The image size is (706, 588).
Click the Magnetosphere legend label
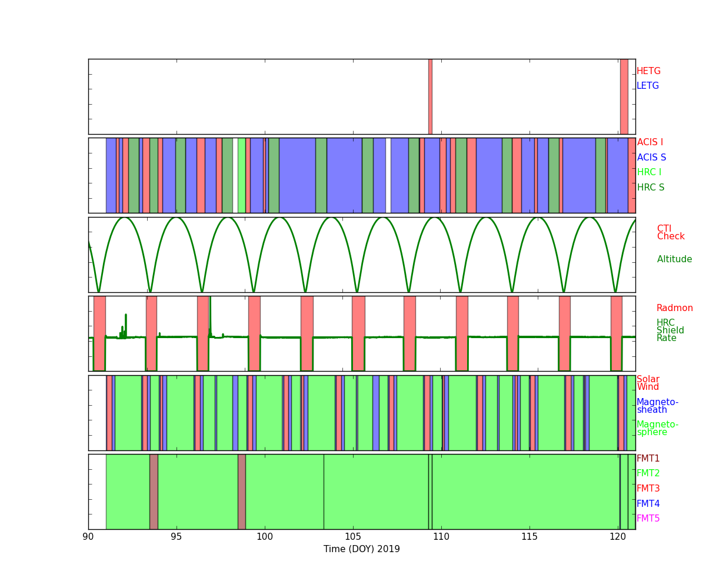(657, 429)
